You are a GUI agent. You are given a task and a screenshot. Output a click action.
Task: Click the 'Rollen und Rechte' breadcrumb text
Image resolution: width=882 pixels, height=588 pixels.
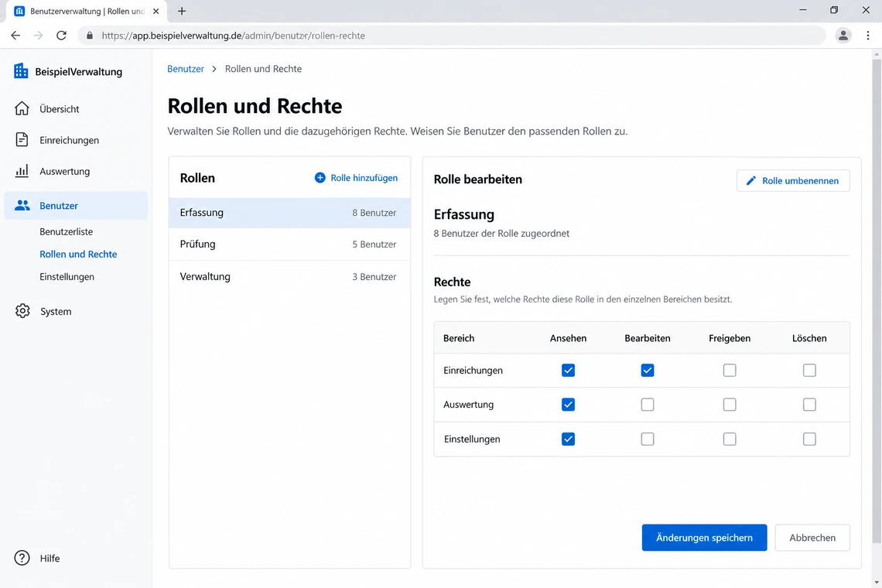click(x=263, y=69)
